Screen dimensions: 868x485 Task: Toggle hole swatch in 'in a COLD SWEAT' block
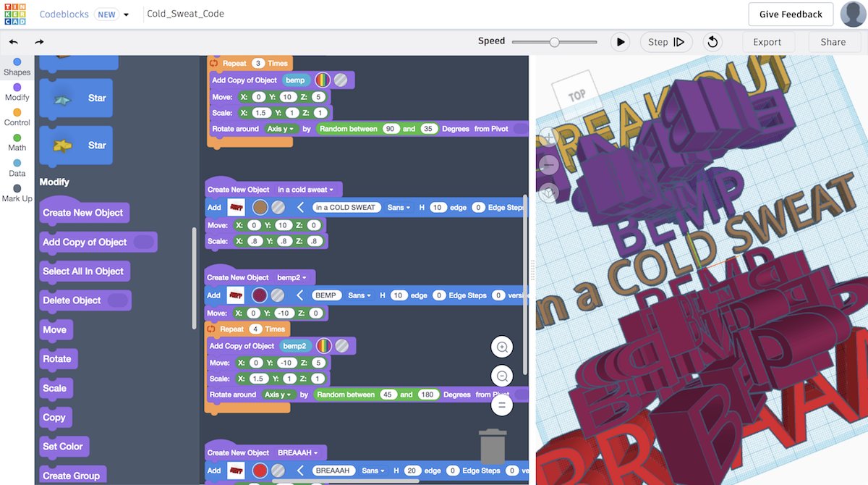click(278, 207)
